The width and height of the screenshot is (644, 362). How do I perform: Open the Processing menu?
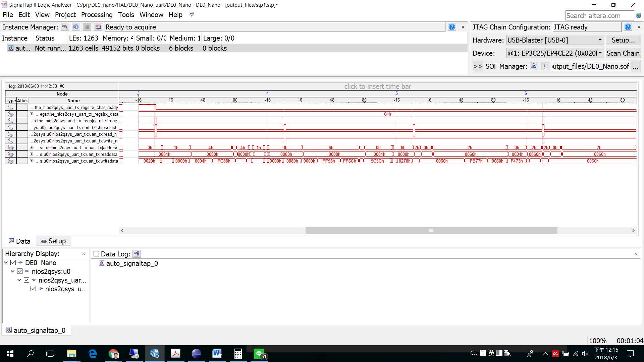coord(97,15)
